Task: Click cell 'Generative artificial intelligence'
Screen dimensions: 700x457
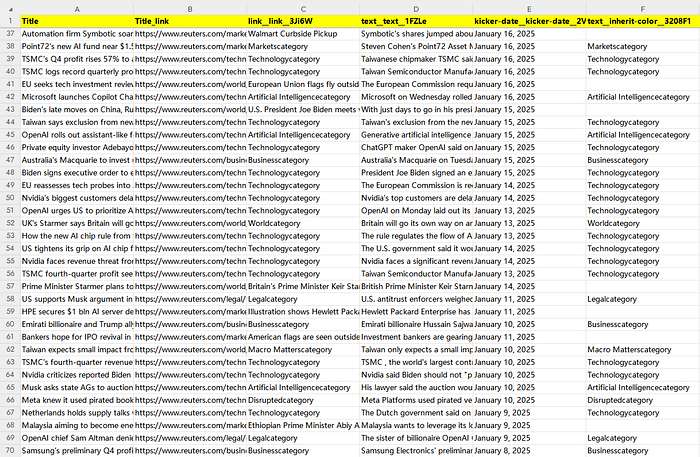Action: [x=417, y=135]
